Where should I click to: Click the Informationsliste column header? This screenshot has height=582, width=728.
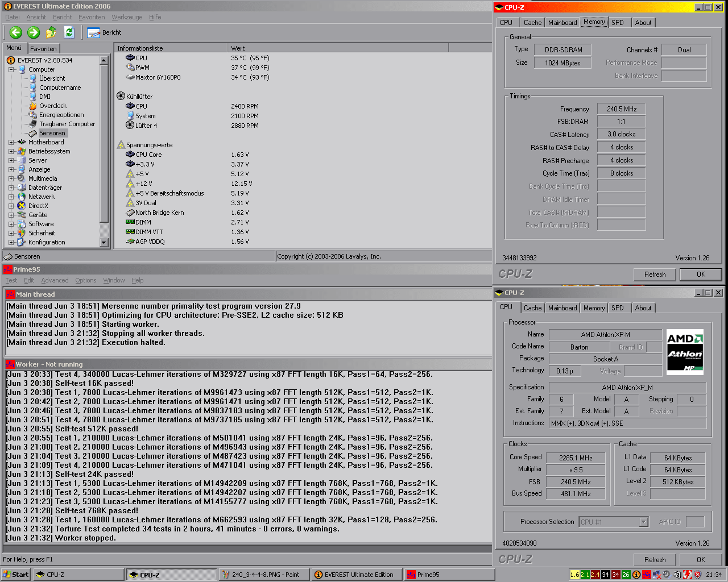point(171,48)
